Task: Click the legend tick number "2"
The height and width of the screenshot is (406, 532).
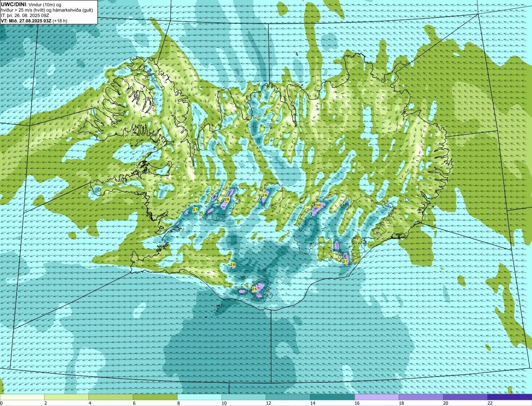Action: click(x=45, y=403)
